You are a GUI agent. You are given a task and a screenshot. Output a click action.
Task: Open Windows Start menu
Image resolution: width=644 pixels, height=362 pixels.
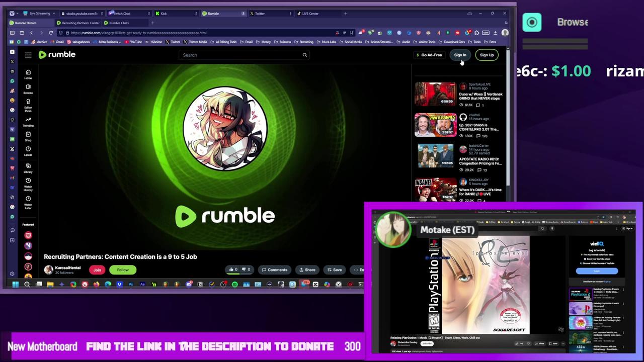(x=16, y=285)
